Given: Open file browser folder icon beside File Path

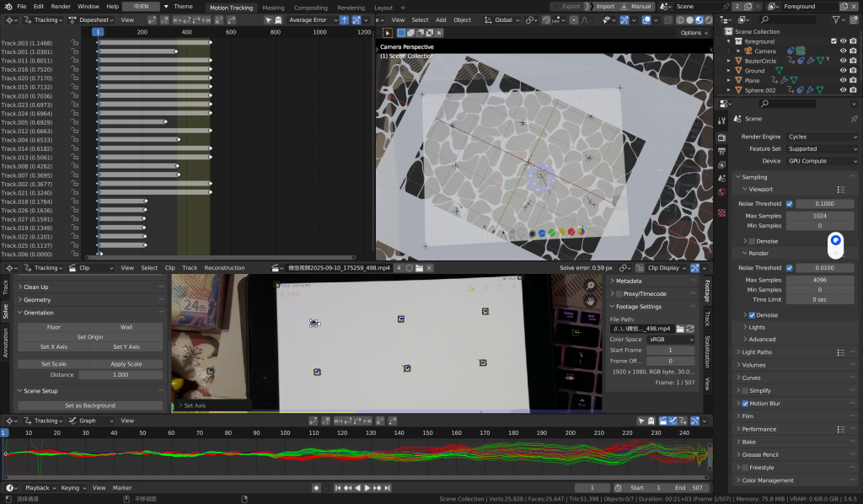Looking at the screenshot, I should [679, 328].
